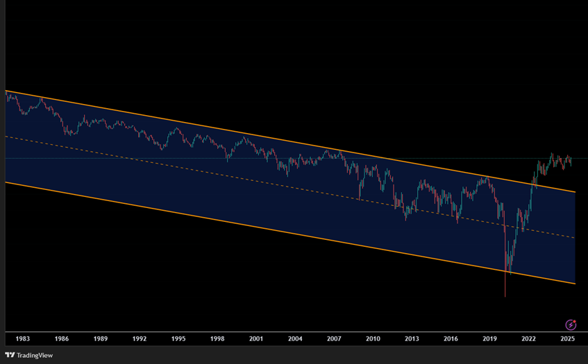Click the 2013 label on time axis
Image resolution: width=588 pixels, height=364 pixels.
coord(412,338)
